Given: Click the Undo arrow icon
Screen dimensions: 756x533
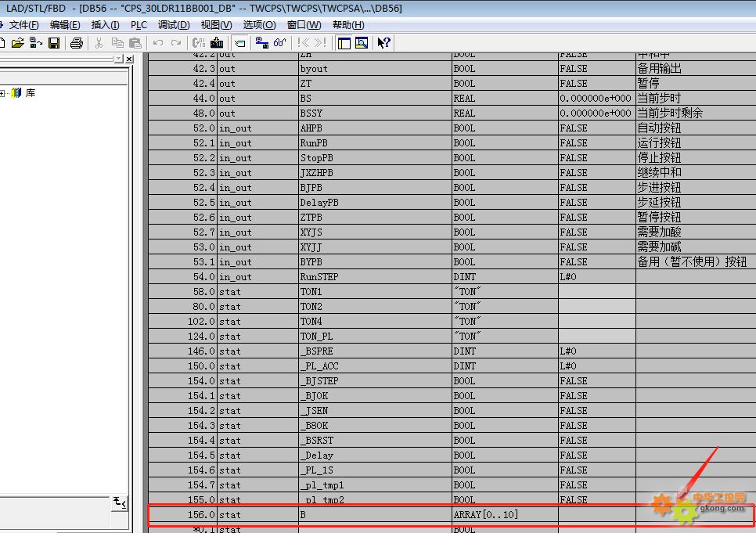Looking at the screenshot, I should click(157, 43).
